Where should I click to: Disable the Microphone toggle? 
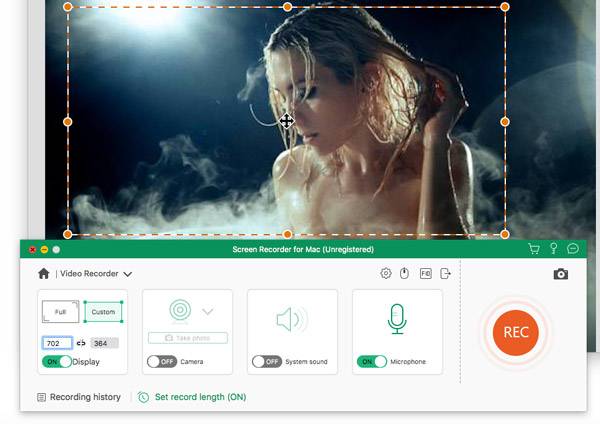coord(371,361)
